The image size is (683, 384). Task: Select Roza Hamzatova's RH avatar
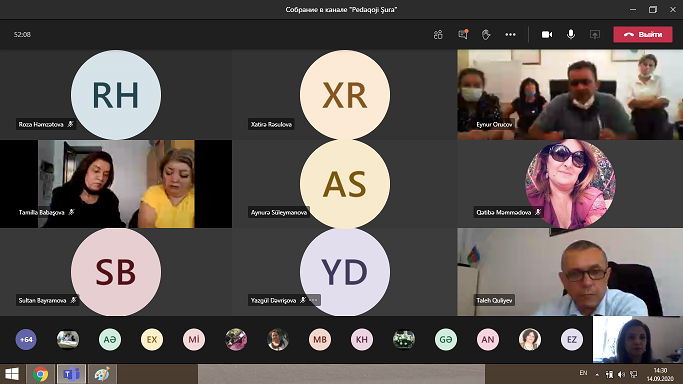click(x=116, y=95)
